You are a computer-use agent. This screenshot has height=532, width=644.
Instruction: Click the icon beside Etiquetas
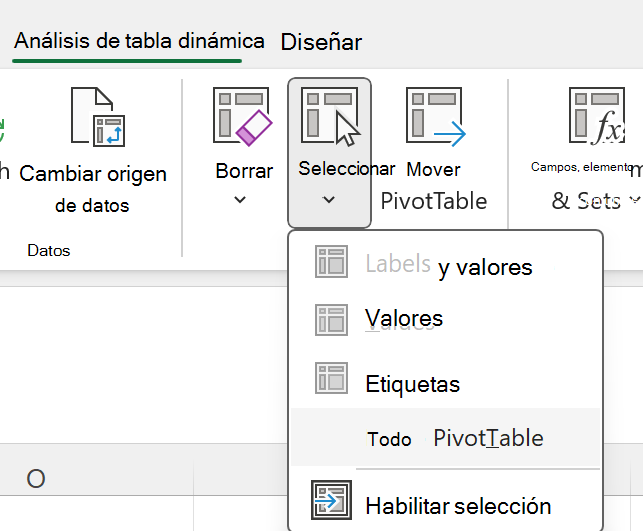(x=331, y=378)
